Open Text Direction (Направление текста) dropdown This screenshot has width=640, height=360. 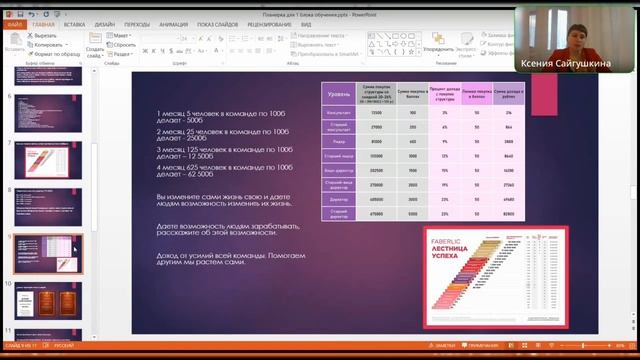(x=319, y=36)
